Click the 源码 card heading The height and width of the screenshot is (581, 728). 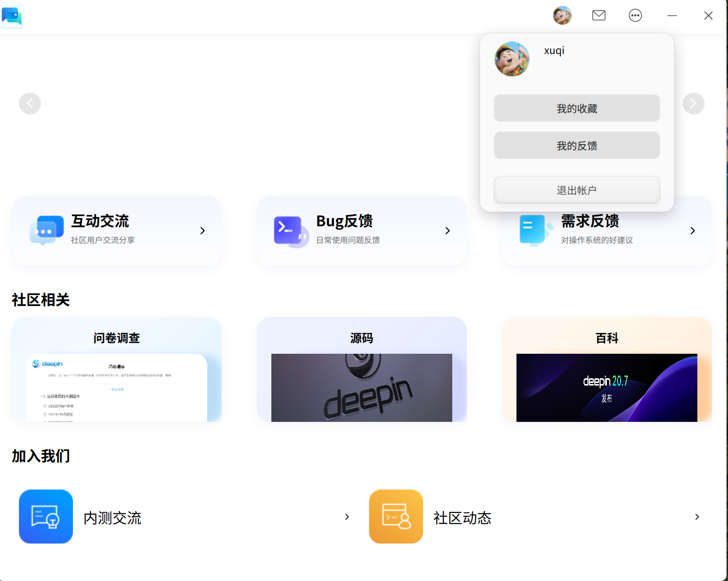click(362, 338)
